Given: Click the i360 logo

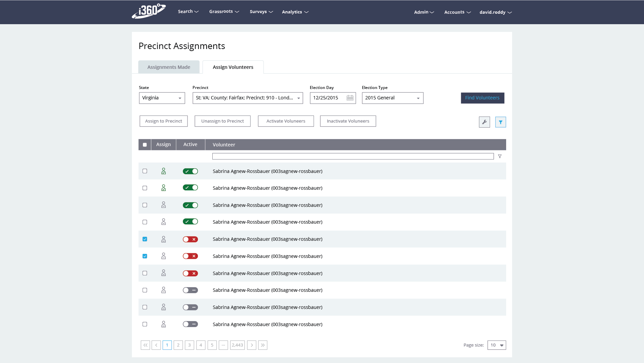Looking at the screenshot, I should pos(149,11).
